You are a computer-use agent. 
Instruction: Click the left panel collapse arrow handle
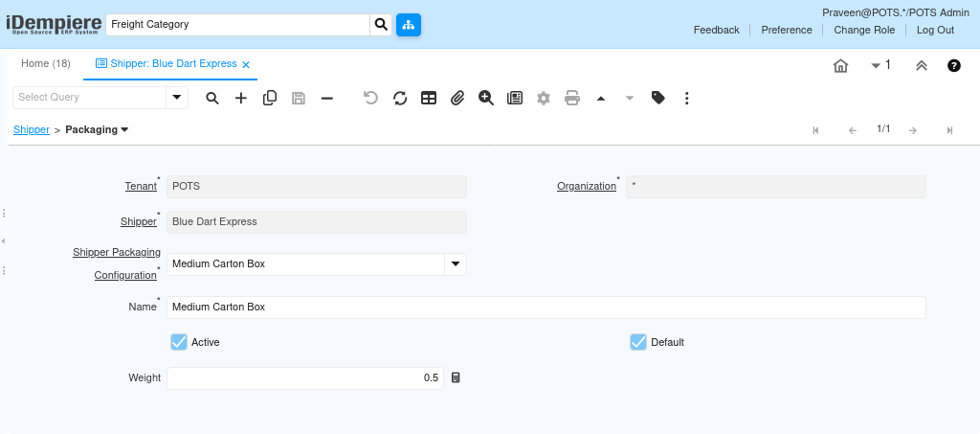pos(4,240)
